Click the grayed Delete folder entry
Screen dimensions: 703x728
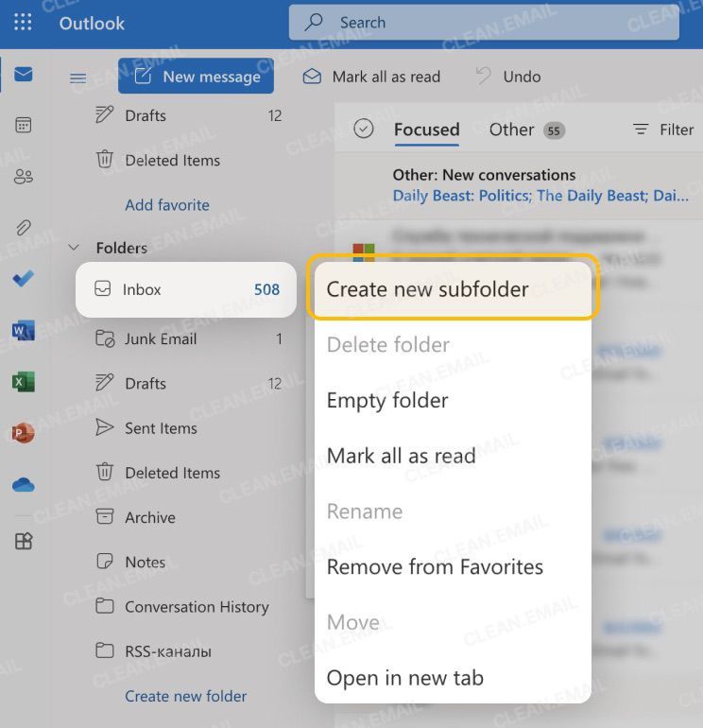coord(453,344)
